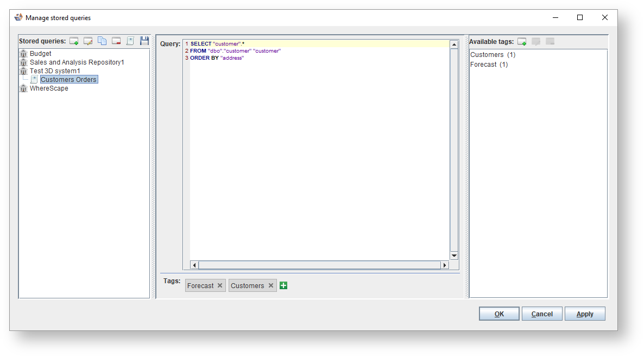Maximize the Manage stored queries window

coord(580,17)
